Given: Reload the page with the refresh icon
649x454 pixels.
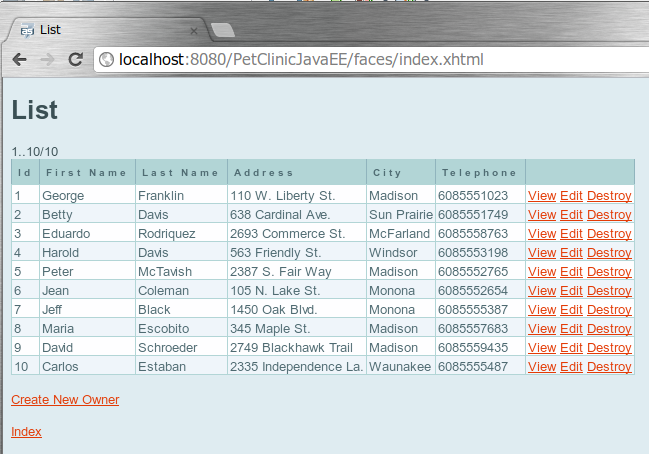Looking at the screenshot, I should [x=75, y=60].
